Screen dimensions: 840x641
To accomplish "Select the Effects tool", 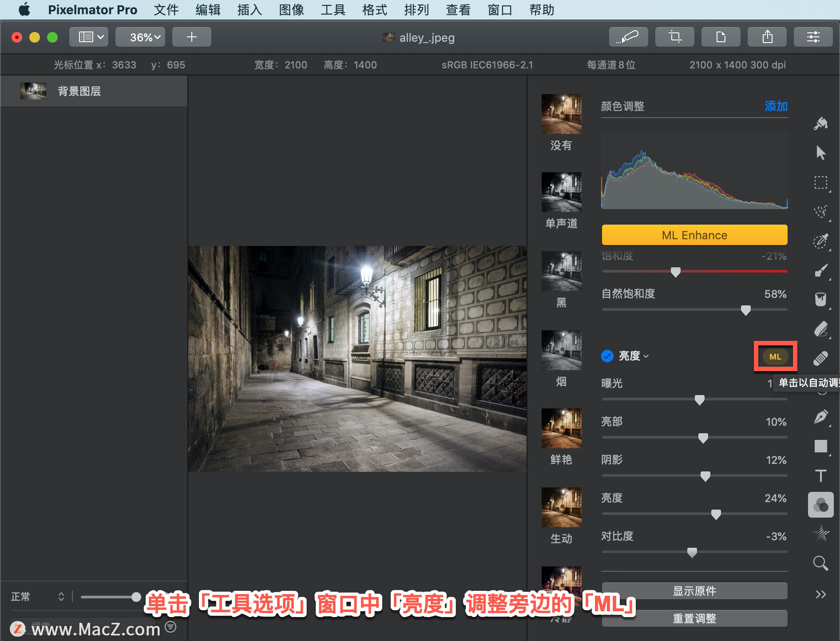I will pyautogui.click(x=820, y=534).
